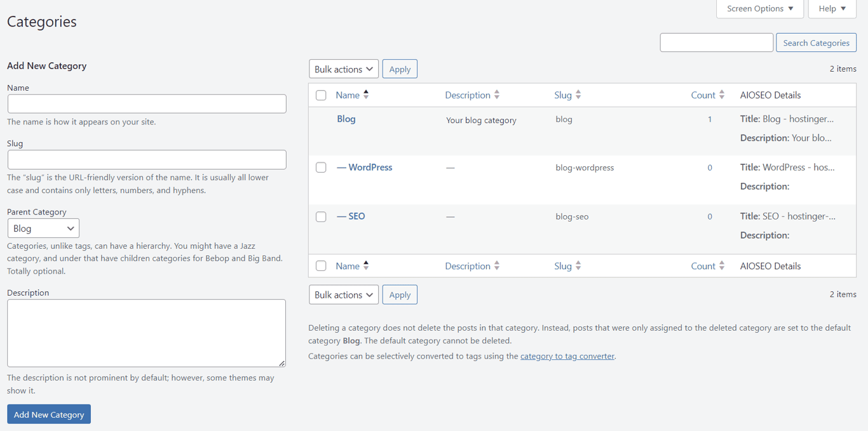The height and width of the screenshot is (431, 868).
Task: Open the bottom Bulk actions dropdown
Action: pos(343,294)
